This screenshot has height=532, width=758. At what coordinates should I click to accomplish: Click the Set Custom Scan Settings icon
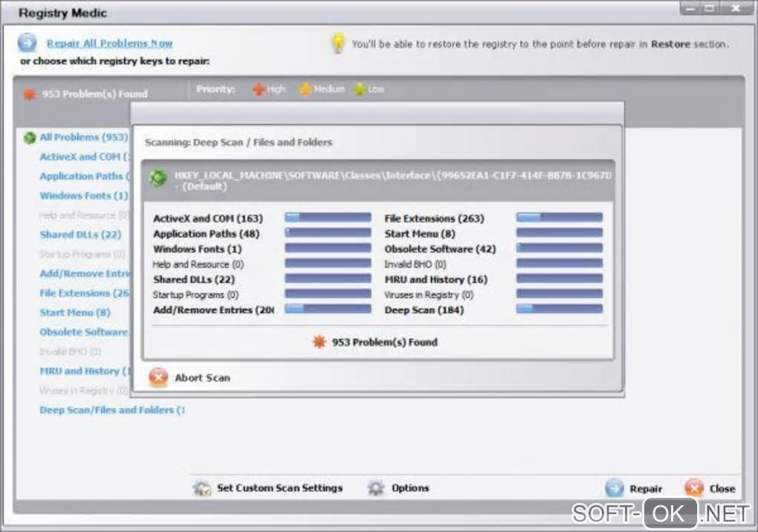201,488
